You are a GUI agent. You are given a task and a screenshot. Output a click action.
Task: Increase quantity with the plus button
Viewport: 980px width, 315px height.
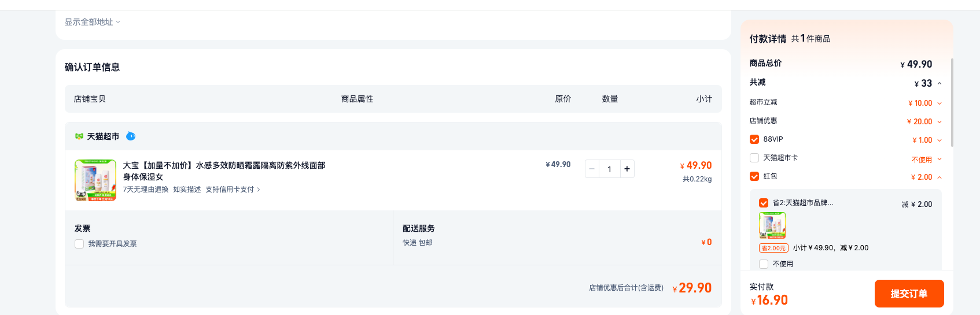[627, 169]
